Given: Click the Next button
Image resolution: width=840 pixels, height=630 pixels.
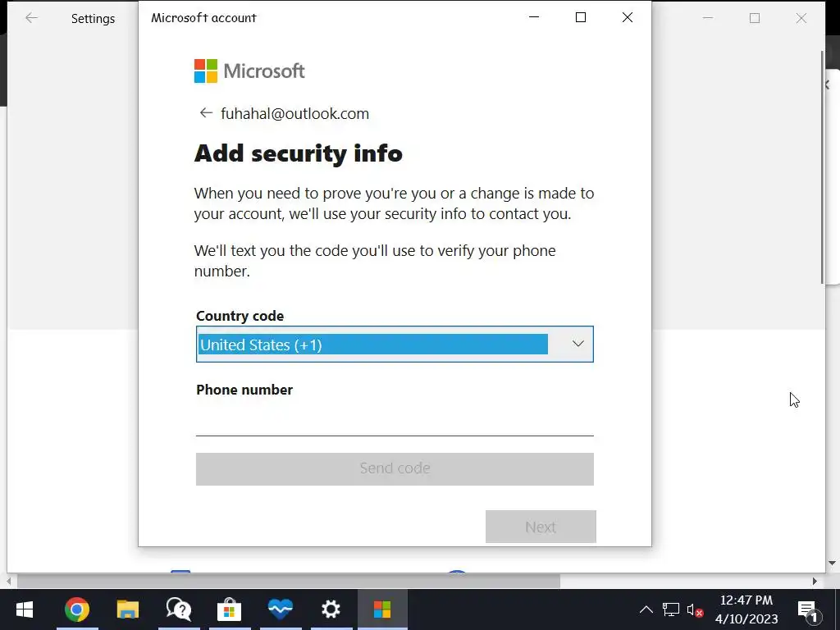Looking at the screenshot, I should [x=541, y=527].
